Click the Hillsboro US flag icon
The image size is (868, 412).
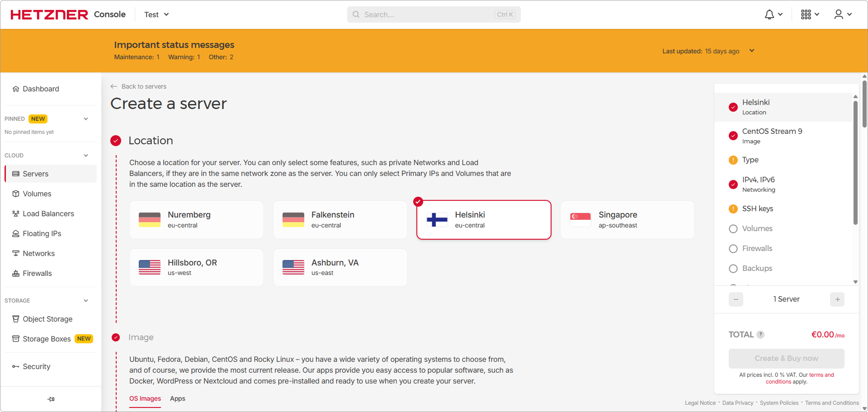150,267
